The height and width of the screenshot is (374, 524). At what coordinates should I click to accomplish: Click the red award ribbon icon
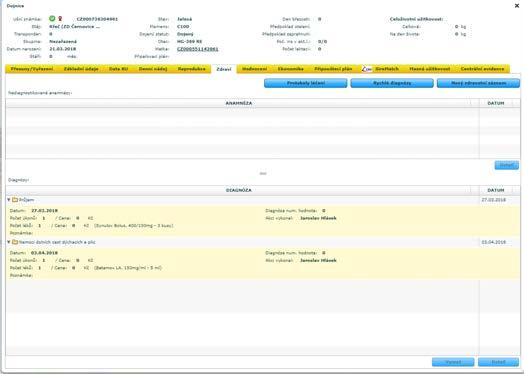[x=60, y=19]
